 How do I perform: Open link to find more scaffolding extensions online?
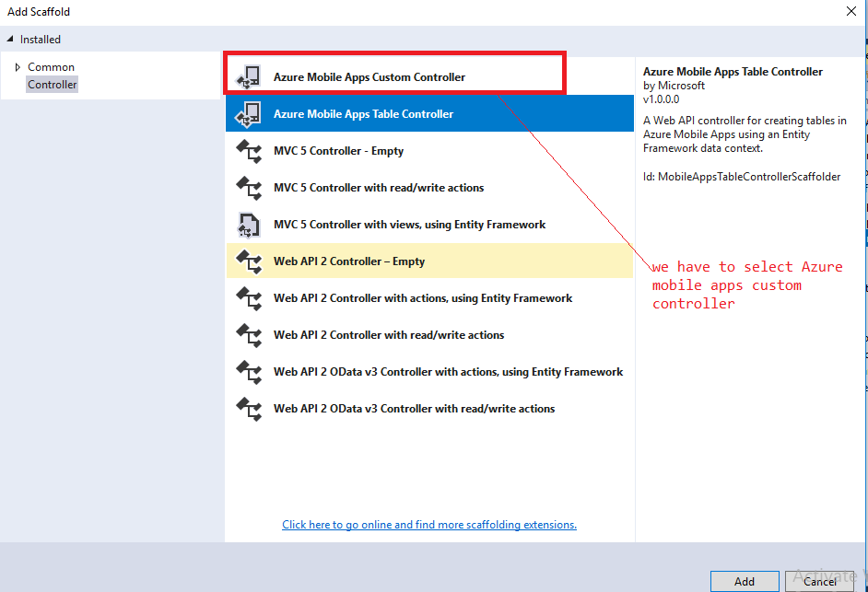[429, 525]
